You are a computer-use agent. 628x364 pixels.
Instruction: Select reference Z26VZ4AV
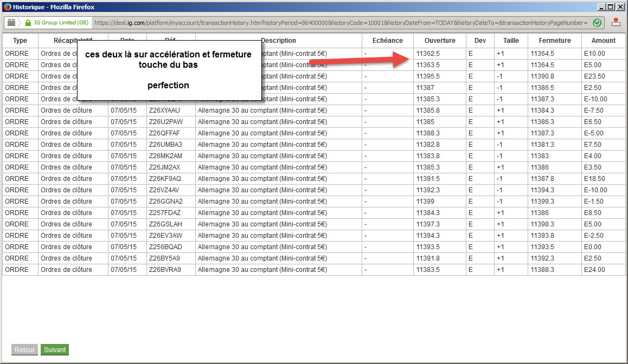(164, 190)
